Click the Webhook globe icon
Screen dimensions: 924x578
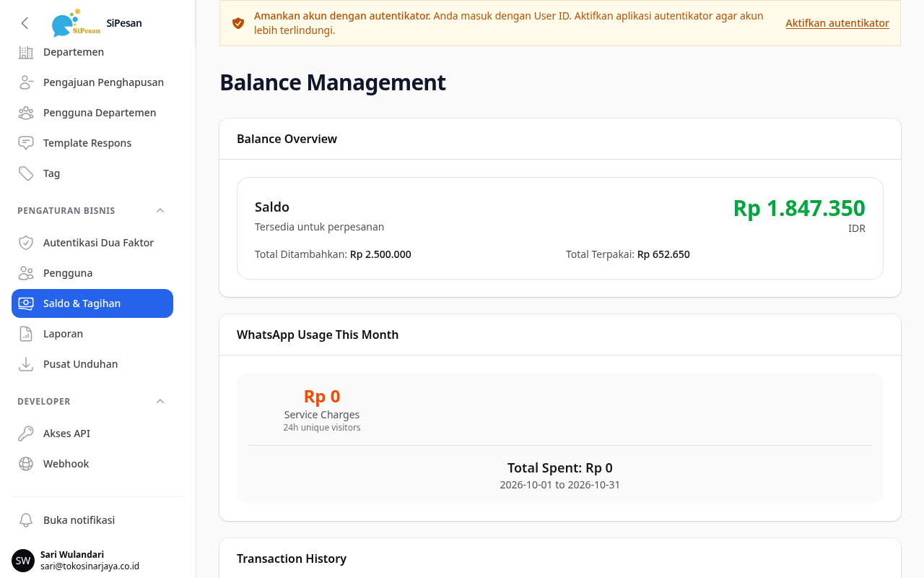[26, 464]
